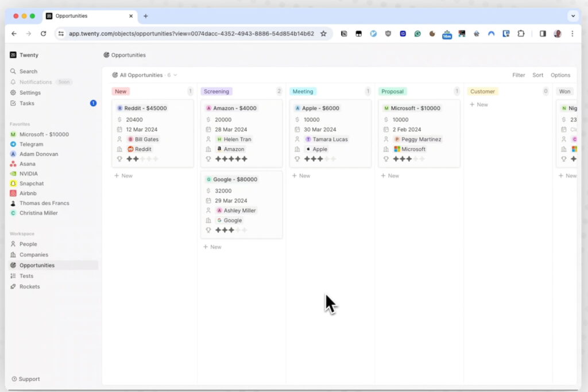Click the Bill Gates contact chip
The image size is (588, 392).
point(143,139)
